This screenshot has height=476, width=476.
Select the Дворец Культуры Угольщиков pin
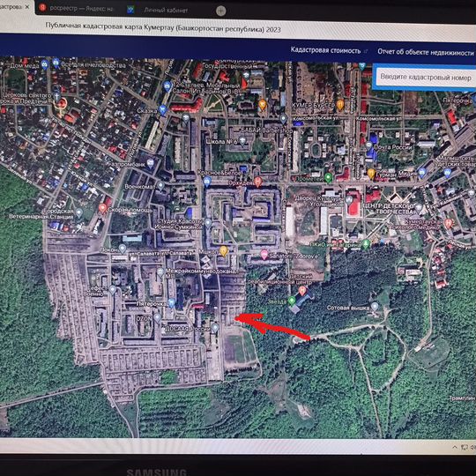tap(349, 200)
